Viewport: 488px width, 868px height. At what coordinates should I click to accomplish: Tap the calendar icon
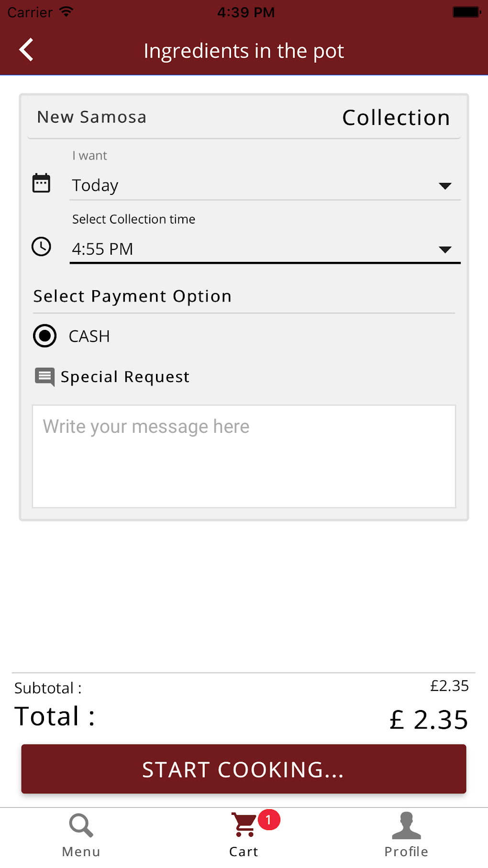point(41,183)
